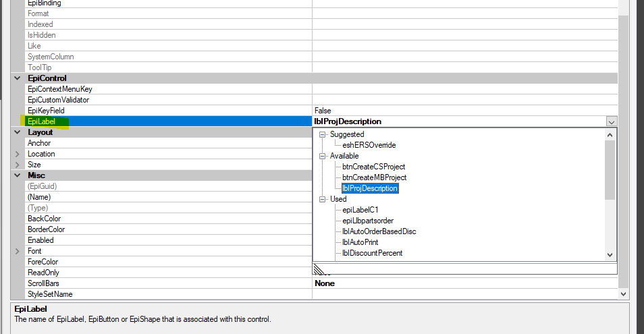The image size is (644, 334).
Task: Select lblAutoPrint in the used list
Action: click(x=360, y=242)
